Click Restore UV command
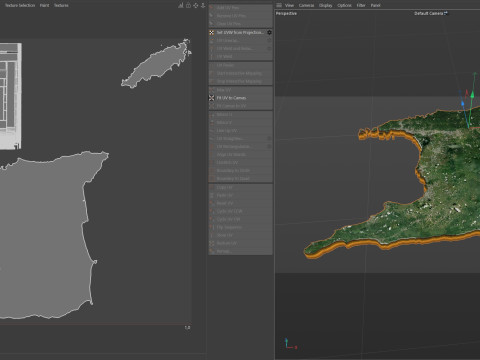 click(x=240, y=243)
